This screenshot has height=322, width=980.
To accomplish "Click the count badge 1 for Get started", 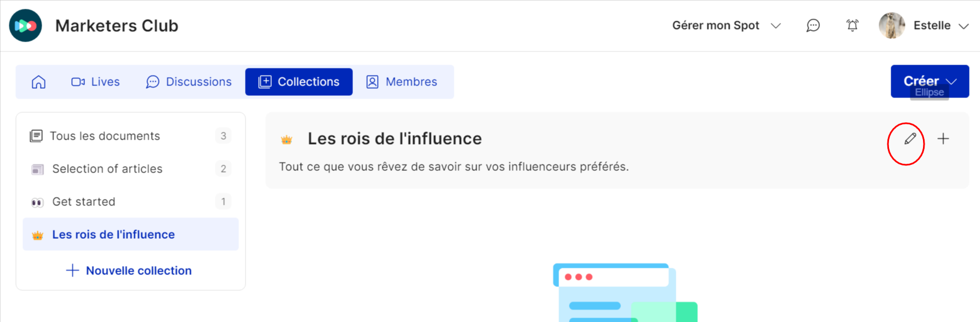I will [x=223, y=202].
